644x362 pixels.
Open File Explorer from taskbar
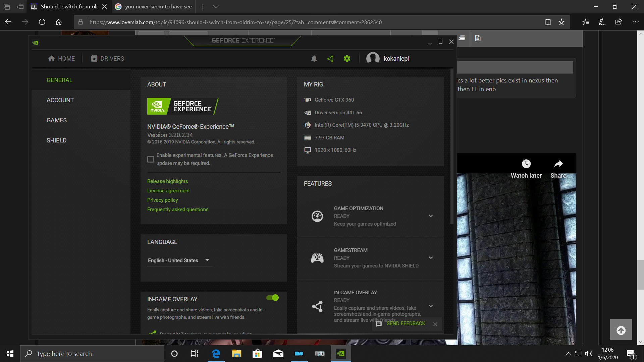pos(237,354)
